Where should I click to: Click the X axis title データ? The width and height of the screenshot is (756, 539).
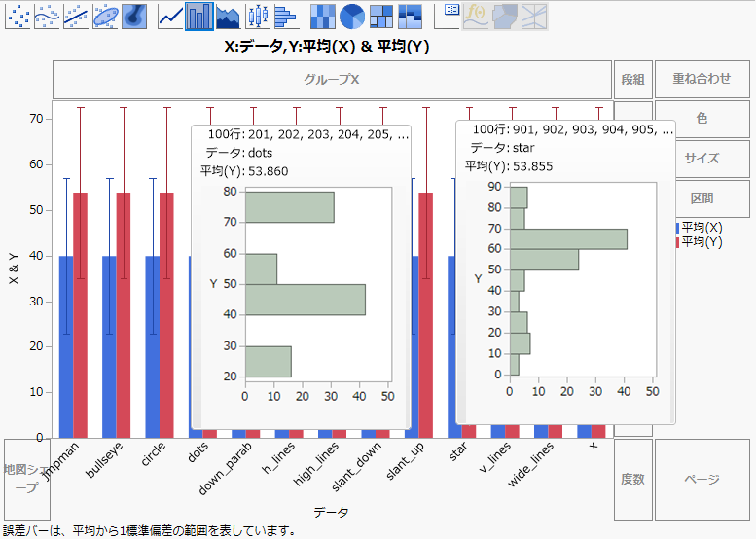pyautogui.click(x=331, y=512)
